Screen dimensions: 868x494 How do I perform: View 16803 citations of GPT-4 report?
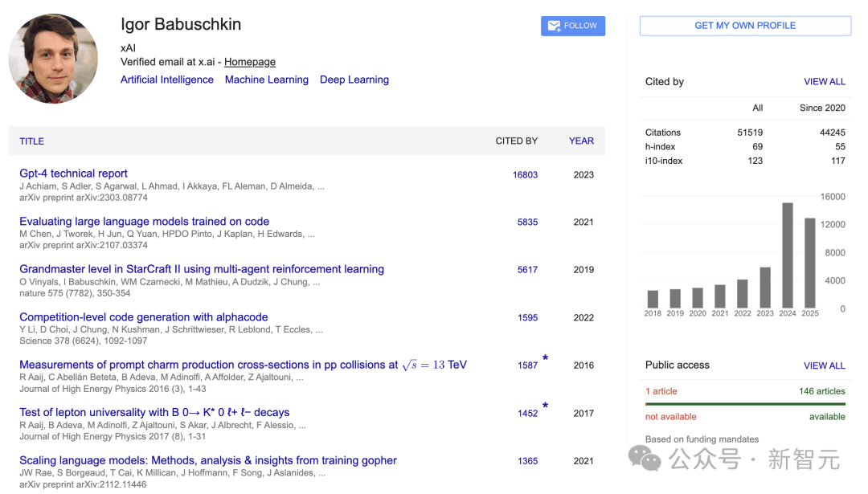525,175
